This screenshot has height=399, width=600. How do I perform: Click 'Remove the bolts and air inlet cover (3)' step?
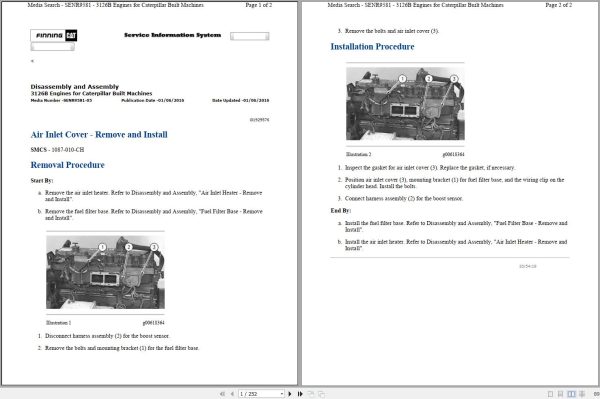pyautogui.click(x=391, y=31)
